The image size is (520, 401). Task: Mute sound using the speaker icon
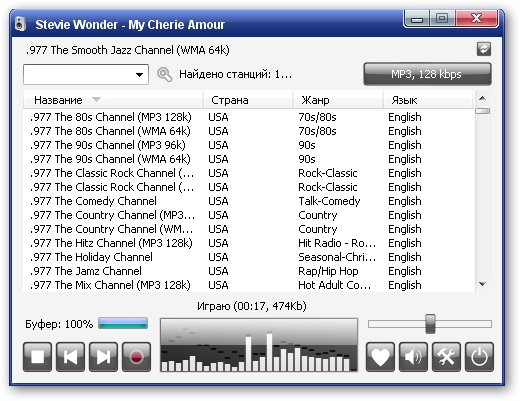pos(413,357)
